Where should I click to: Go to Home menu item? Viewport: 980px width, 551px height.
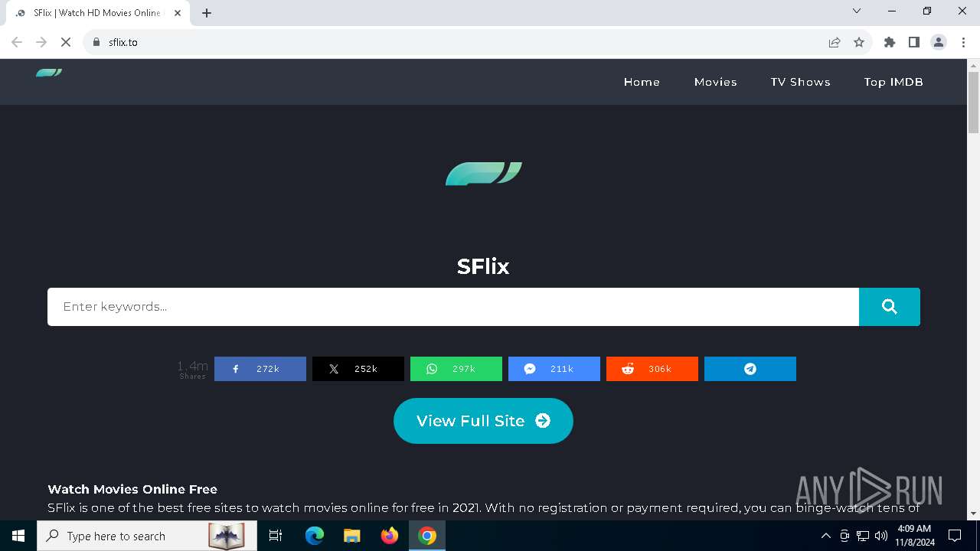(642, 82)
